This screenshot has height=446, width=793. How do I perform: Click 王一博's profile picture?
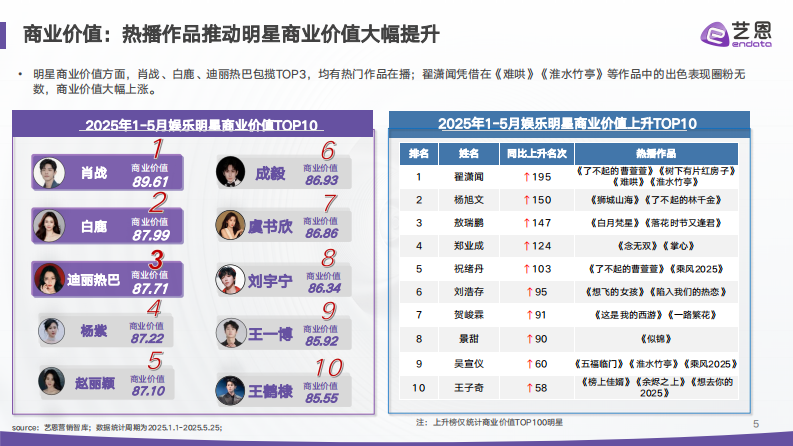(232, 334)
